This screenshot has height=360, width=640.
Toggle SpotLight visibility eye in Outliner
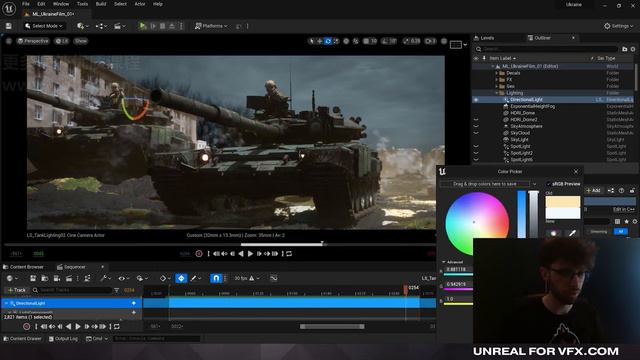tap(476, 146)
